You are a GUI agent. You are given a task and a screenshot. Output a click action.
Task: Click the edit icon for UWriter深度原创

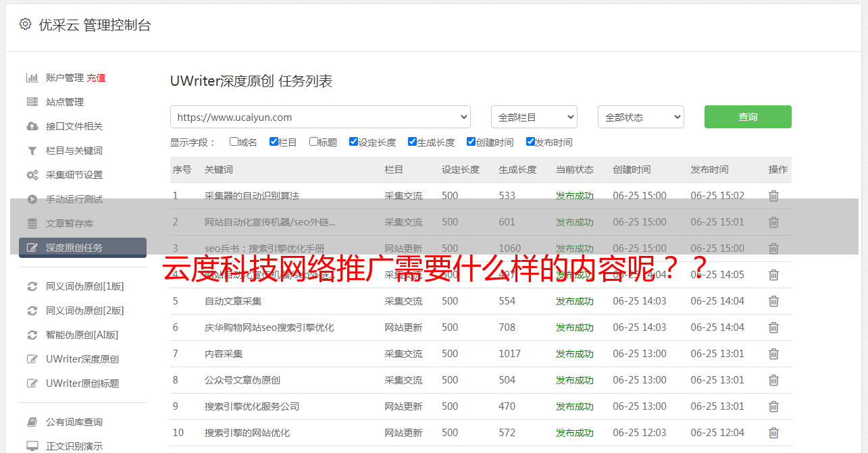pyautogui.click(x=32, y=359)
